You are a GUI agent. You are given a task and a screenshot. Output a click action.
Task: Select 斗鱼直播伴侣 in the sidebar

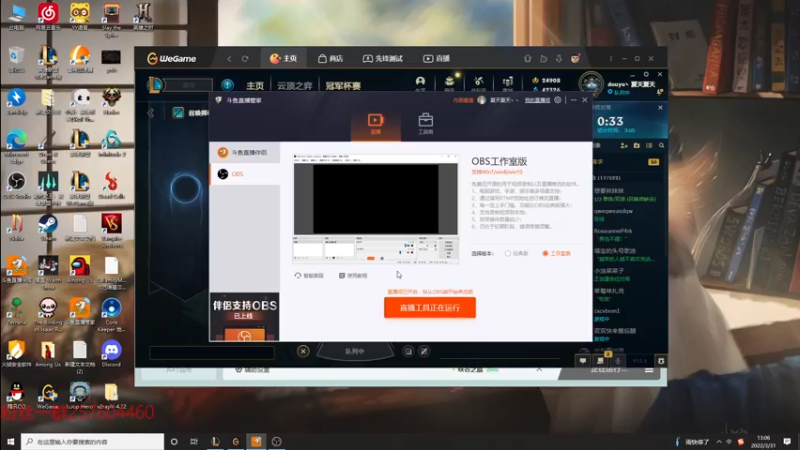coord(244,153)
